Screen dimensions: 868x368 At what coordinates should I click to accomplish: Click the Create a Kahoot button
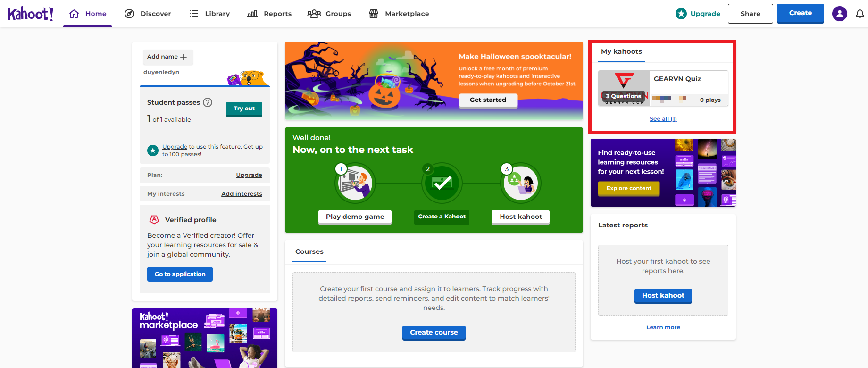click(x=442, y=217)
